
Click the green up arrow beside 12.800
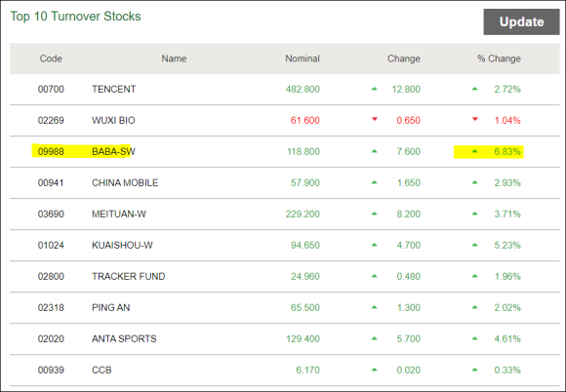(x=375, y=89)
